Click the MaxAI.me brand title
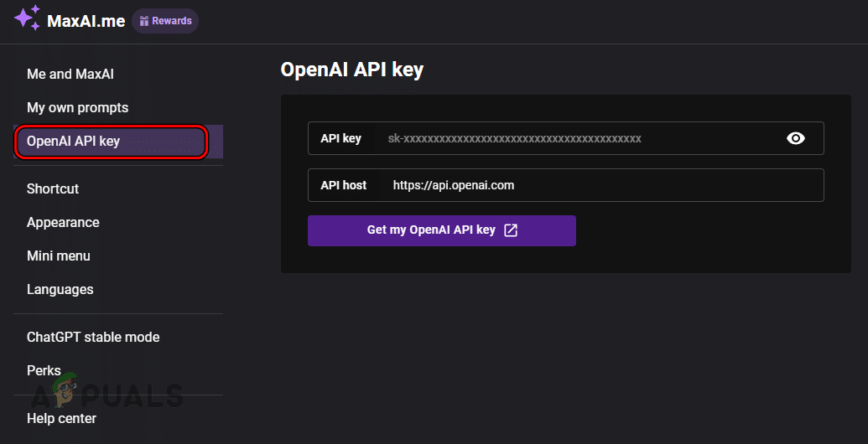Screen dimensions: 868x444 86,21
